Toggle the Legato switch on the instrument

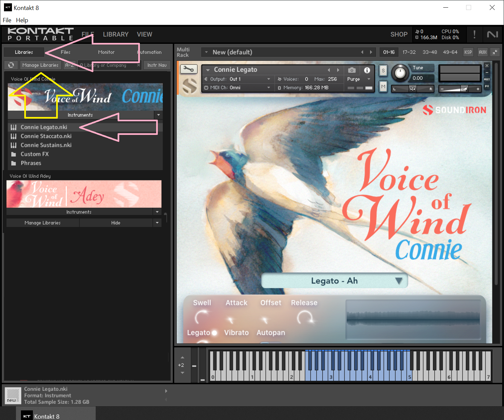214,333
